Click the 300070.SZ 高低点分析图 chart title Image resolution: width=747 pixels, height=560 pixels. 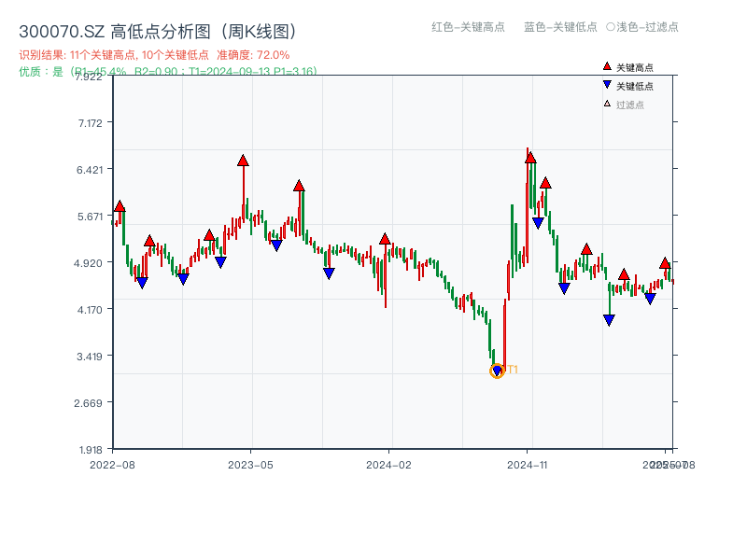[x=158, y=31]
